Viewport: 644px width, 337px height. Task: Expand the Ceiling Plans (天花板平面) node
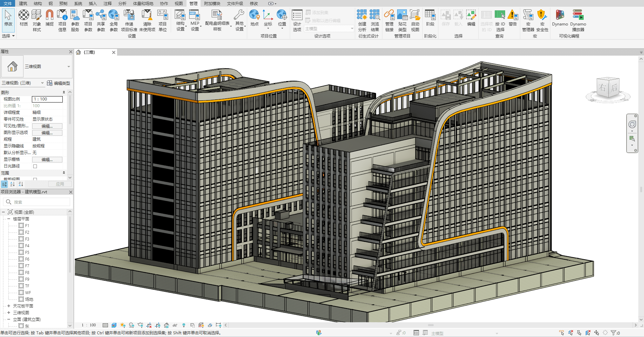coord(9,306)
